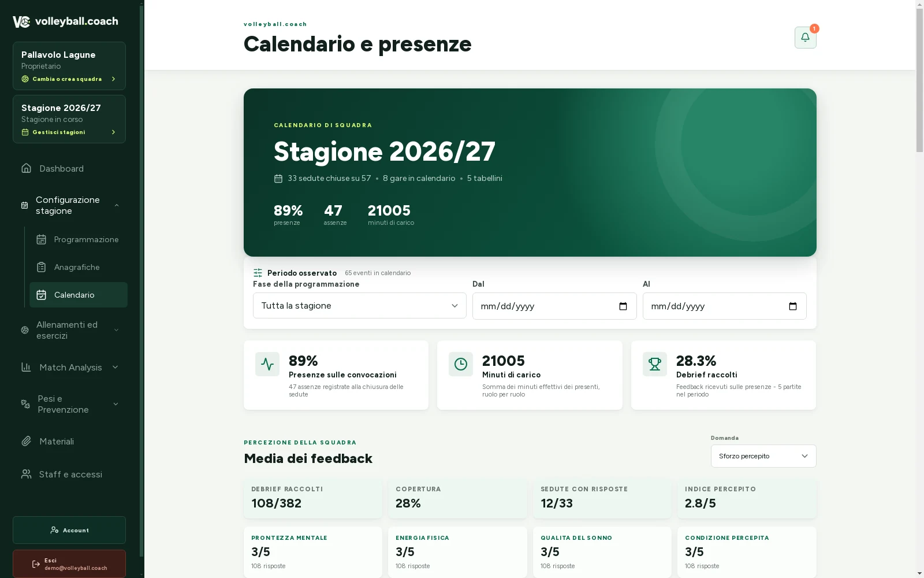This screenshot has height=578, width=924.
Task: Click the INDICE PERCEPITO 2.8/5 tile
Action: pyautogui.click(x=747, y=498)
